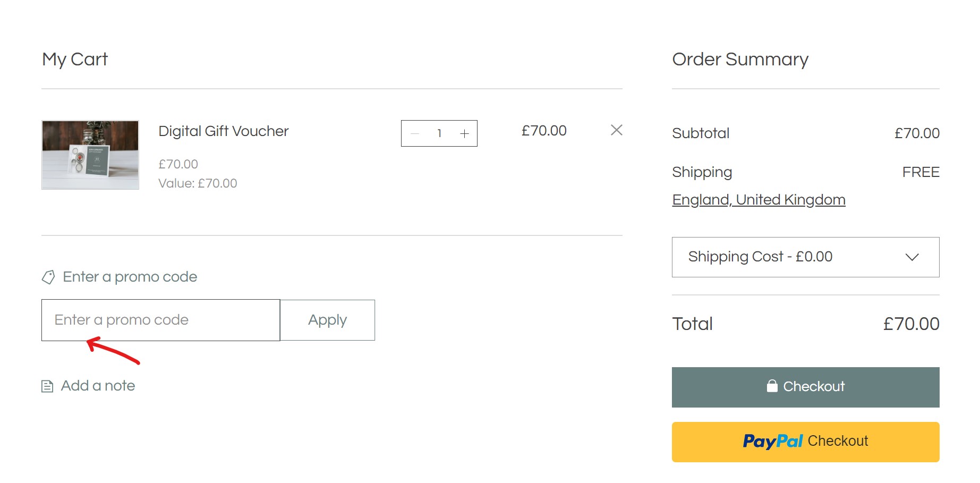Remove Digital Gift Voucher from cart
This screenshot has width=980, height=483.
pos(616,130)
